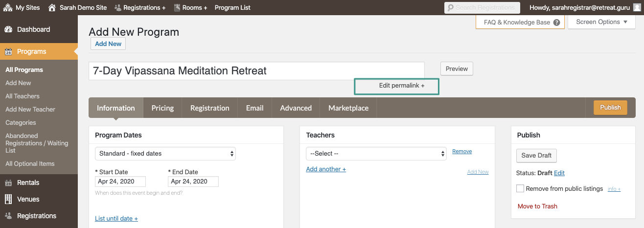Open the Standard - fixed dates dropdown
Screen dimensions: 644x228
(x=165, y=154)
